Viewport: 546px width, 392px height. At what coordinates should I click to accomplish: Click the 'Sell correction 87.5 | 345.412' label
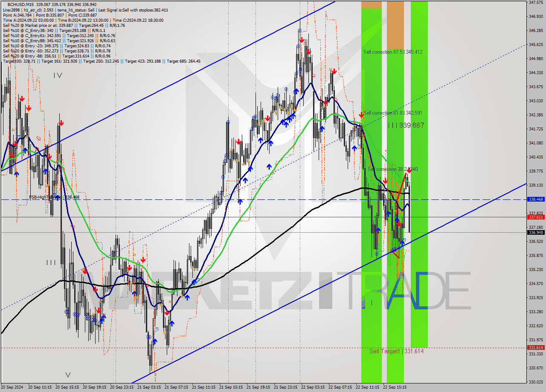point(393,52)
